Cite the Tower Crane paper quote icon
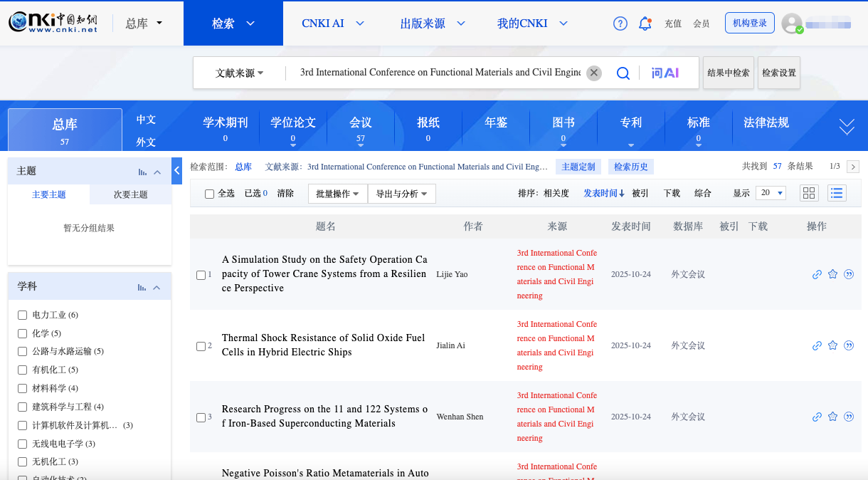The height and width of the screenshot is (480, 868). 849,274
